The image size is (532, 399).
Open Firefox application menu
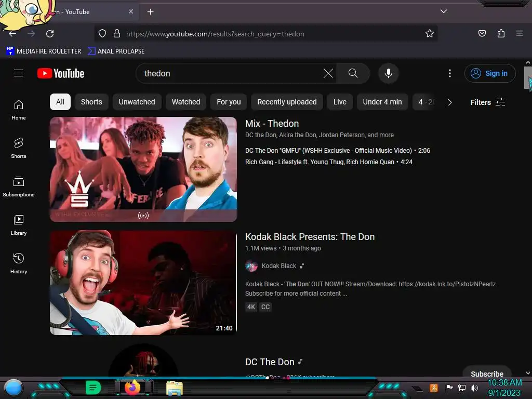520,34
